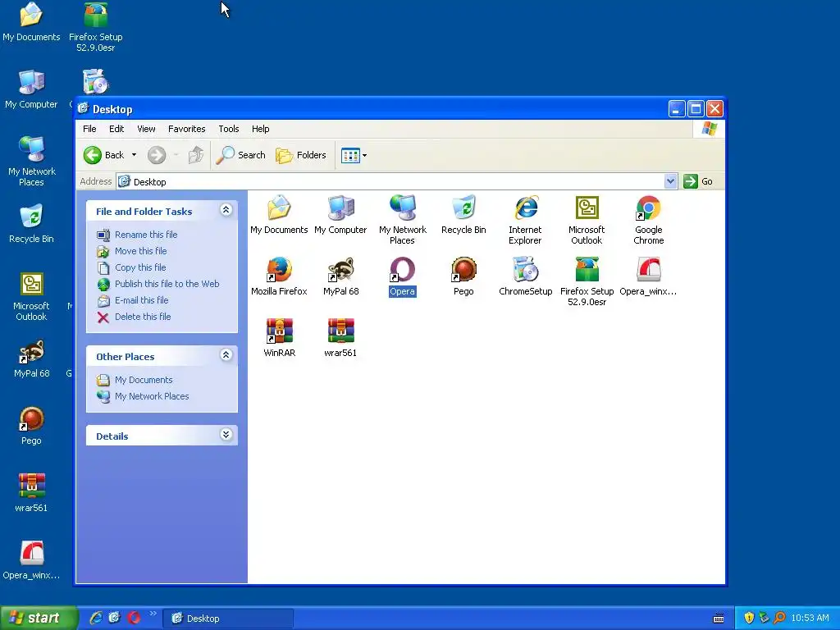Screen dimensions: 840x630
Task: Select ChromeSetup installer icon
Action: [x=525, y=276]
